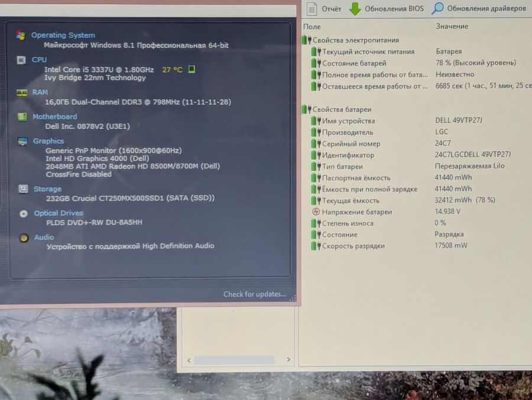
Task: Click the driver update magnifier icon
Action: (437, 8)
